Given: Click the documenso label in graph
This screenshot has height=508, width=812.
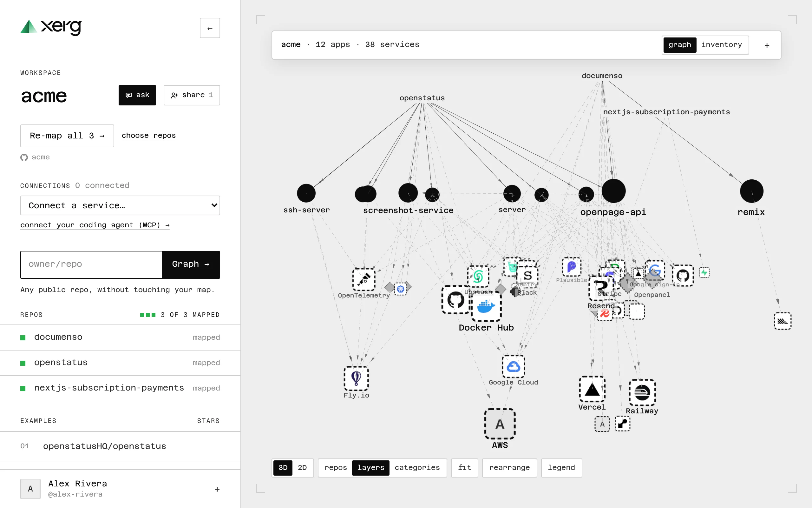Looking at the screenshot, I should coord(602,76).
